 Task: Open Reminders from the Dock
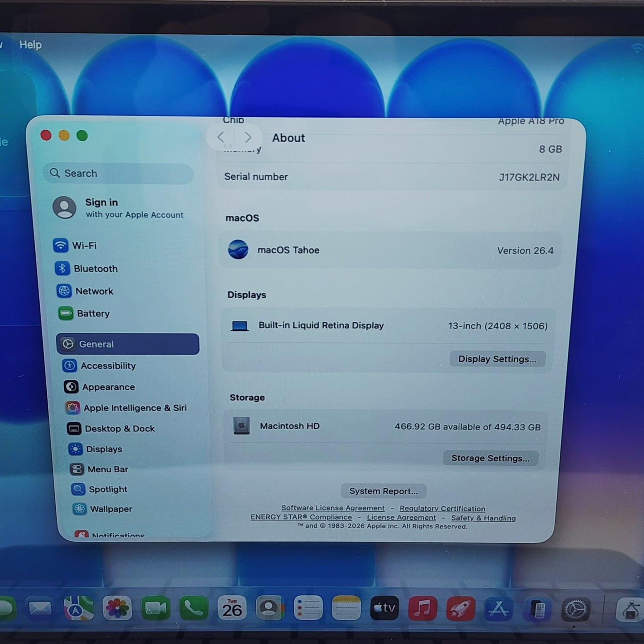coord(308,608)
